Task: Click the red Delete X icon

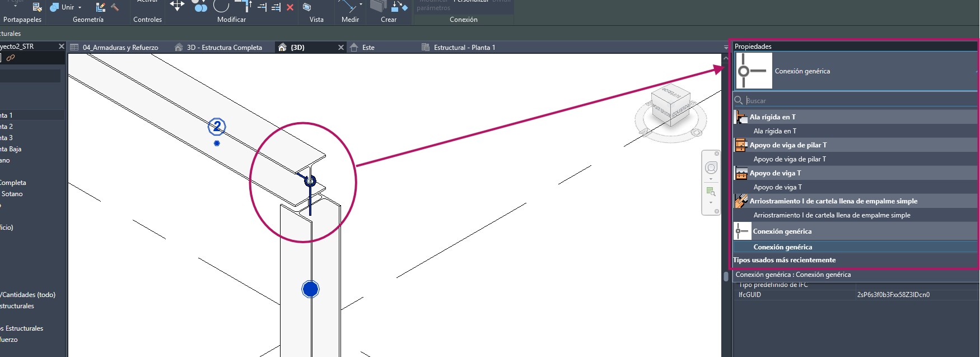Action: [290, 7]
